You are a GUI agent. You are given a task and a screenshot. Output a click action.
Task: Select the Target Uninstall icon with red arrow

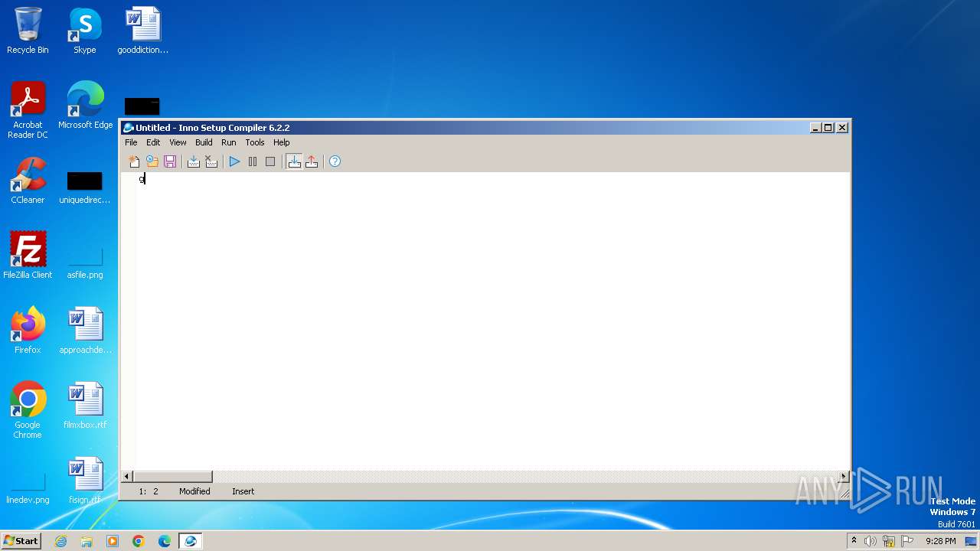pos(312,161)
